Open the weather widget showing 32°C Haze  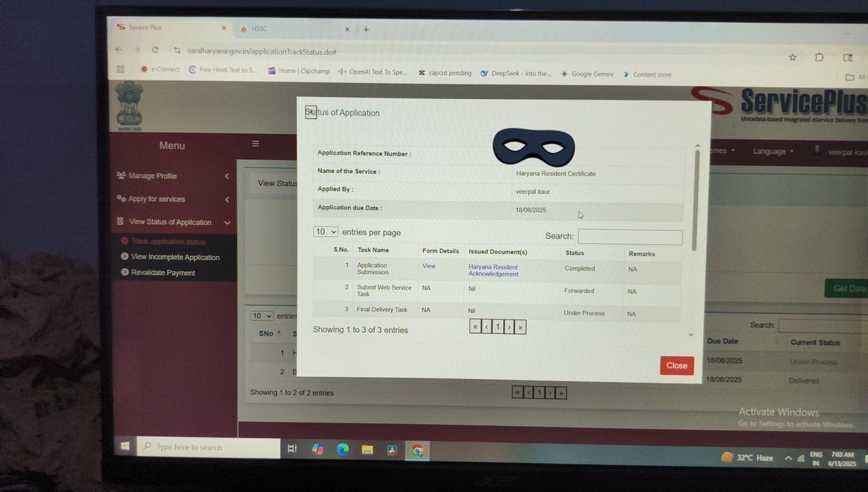tap(746, 457)
